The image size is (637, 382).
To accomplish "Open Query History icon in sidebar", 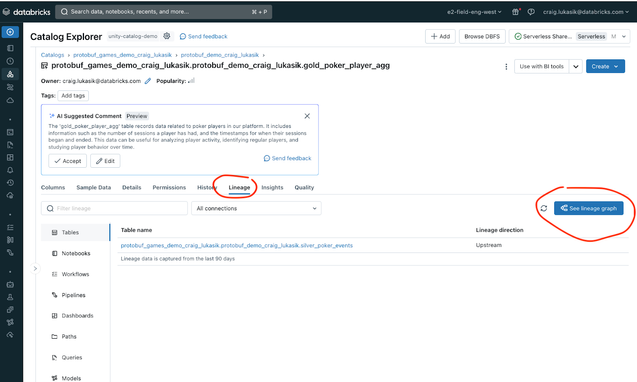I will [x=10, y=182].
